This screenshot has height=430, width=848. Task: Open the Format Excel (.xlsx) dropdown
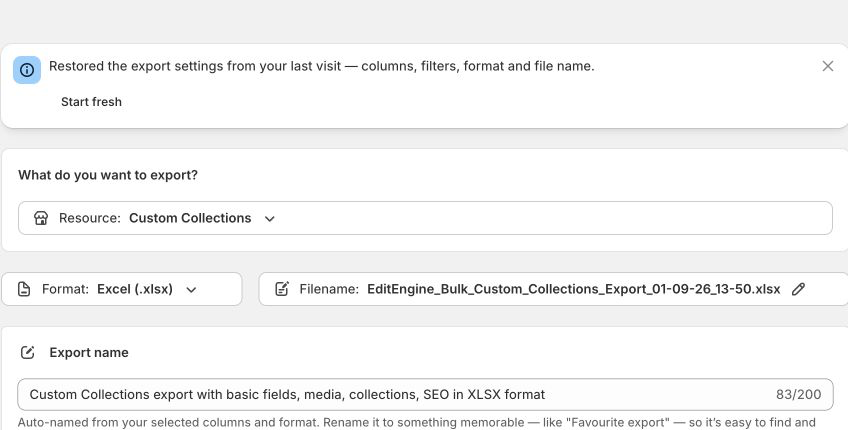click(122, 289)
